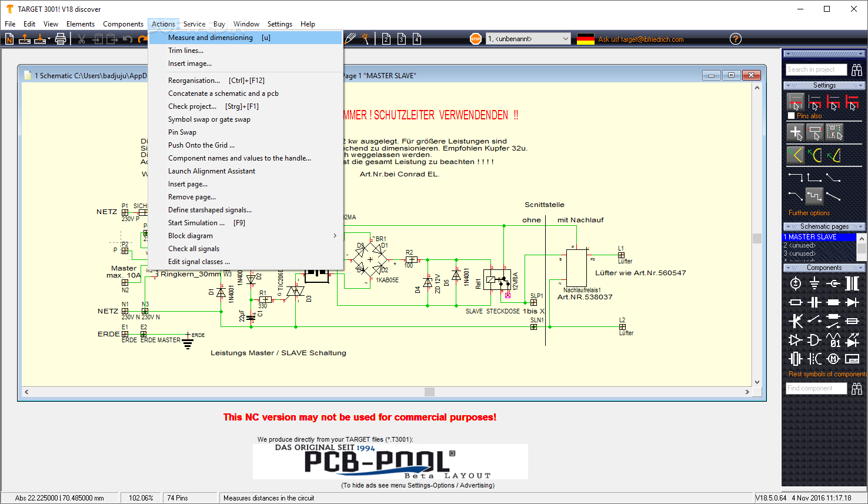Click the PCB-POOL advertisement banner

390,462
